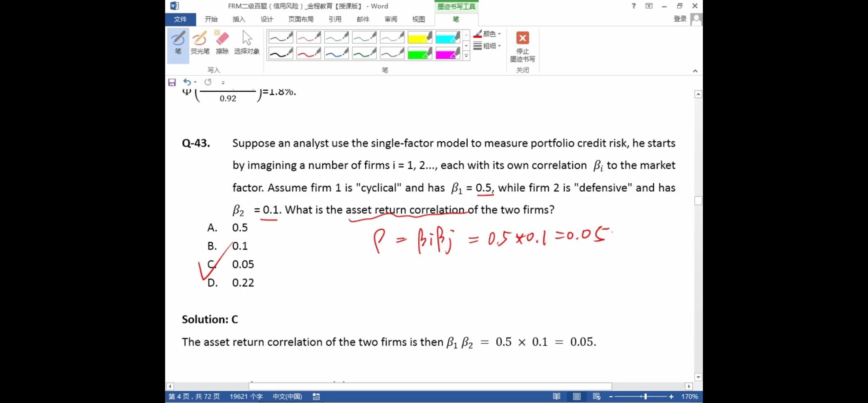Stop inking with the red X button
The image size is (868, 403).
[522, 38]
